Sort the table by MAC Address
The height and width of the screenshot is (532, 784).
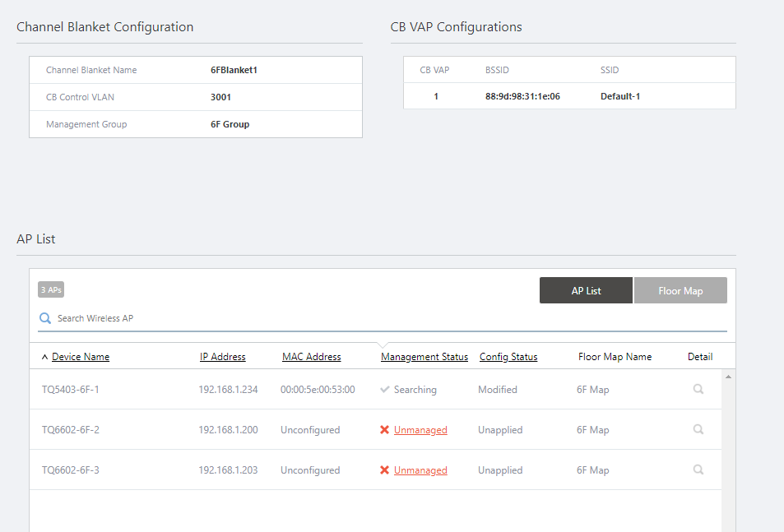(311, 357)
